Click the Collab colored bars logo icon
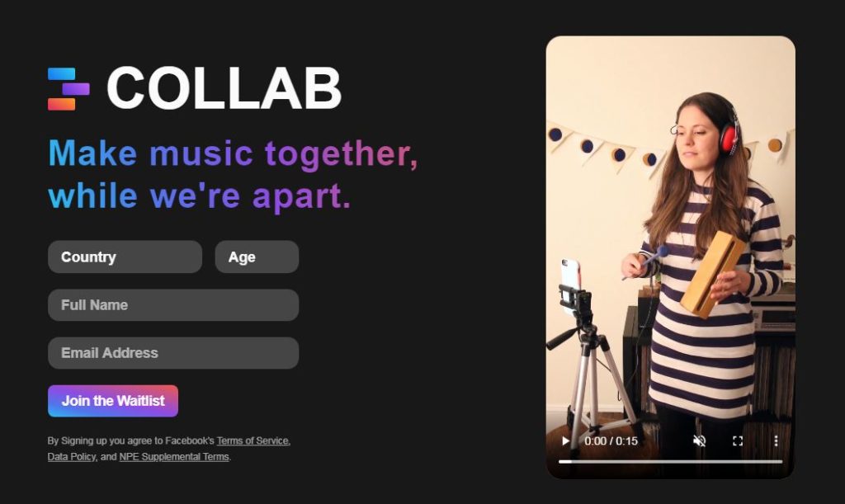Viewport: 845px width, 504px height. (x=68, y=89)
